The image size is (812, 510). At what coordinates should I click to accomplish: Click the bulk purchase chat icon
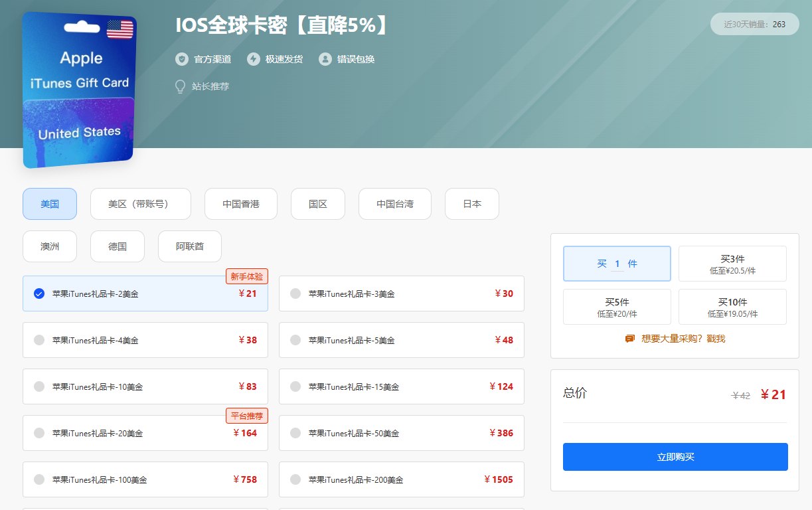(x=630, y=339)
